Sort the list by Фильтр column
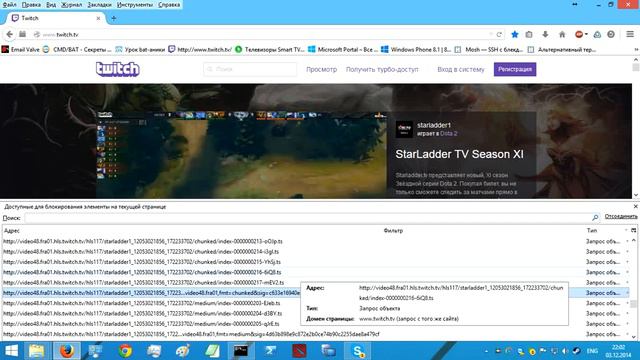 483,230
